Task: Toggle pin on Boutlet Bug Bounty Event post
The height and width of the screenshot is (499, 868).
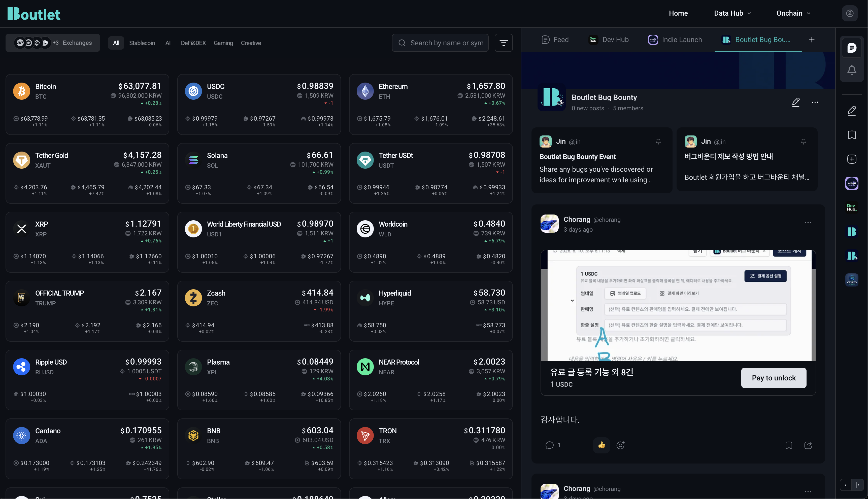Action: 658,141
